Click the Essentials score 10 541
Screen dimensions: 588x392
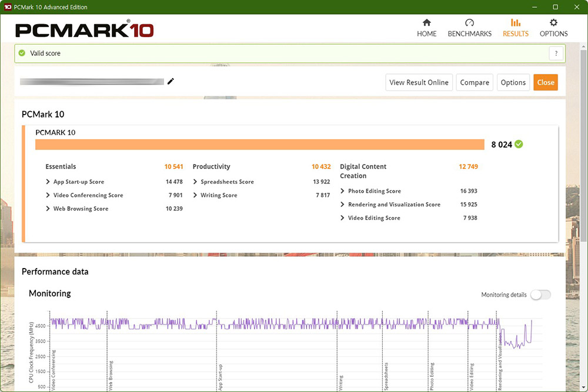click(173, 167)
